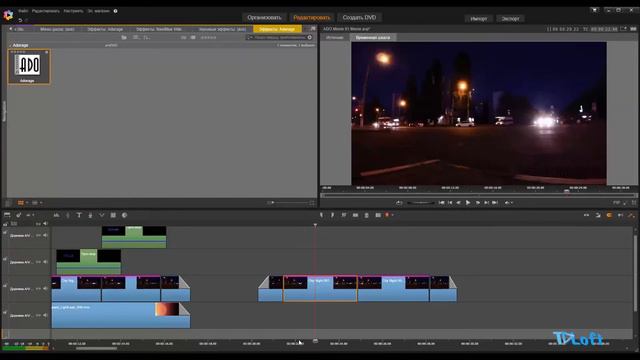Open the Файл menu
This screenshot has width=640, height=360.
click(x=23, y=11)
